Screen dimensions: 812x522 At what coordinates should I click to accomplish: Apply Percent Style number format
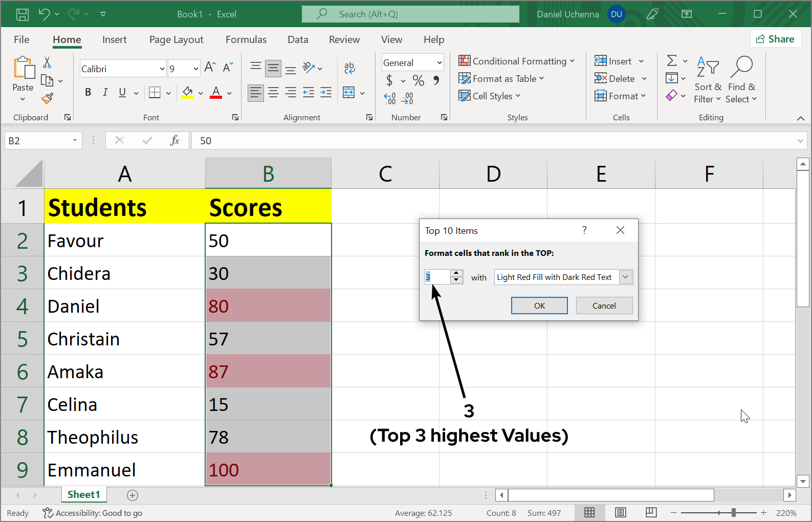419,80
